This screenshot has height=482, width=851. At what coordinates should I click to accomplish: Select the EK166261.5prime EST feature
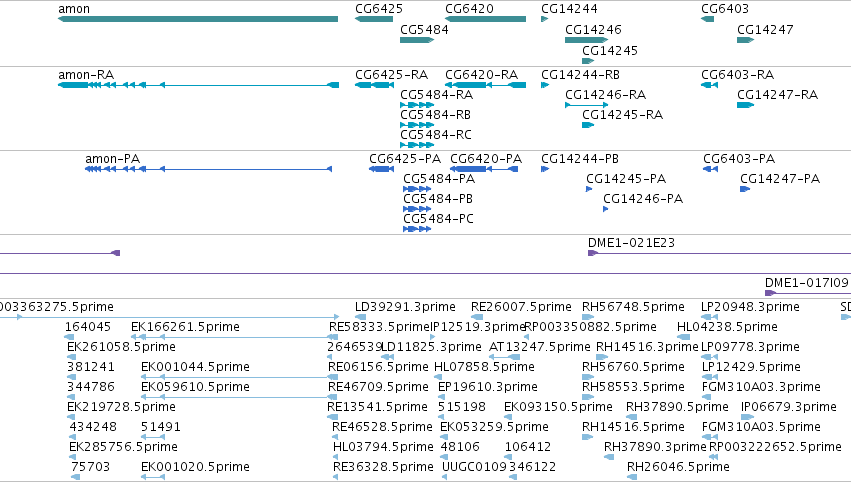click(235, 337)
